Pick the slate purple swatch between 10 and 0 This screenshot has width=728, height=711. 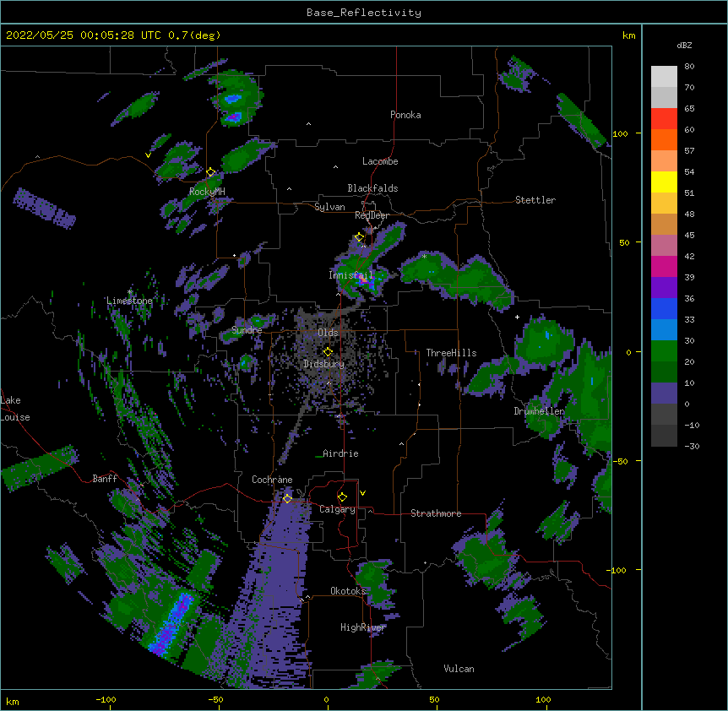tap(664, 393)
